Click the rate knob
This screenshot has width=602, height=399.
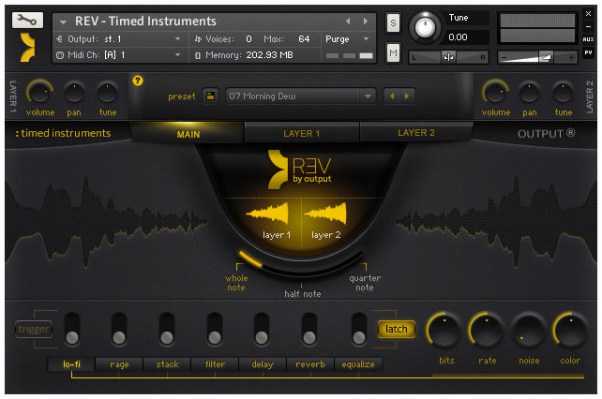click(x=486, y=331)
